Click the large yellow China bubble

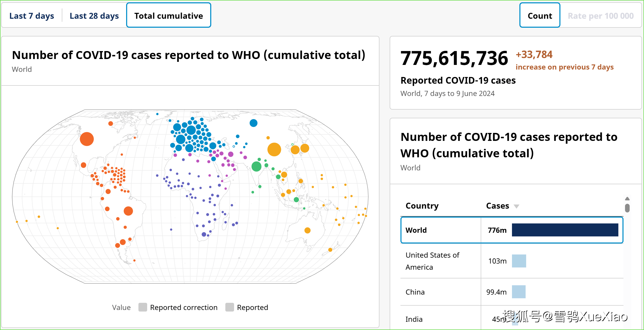(274, 149)
